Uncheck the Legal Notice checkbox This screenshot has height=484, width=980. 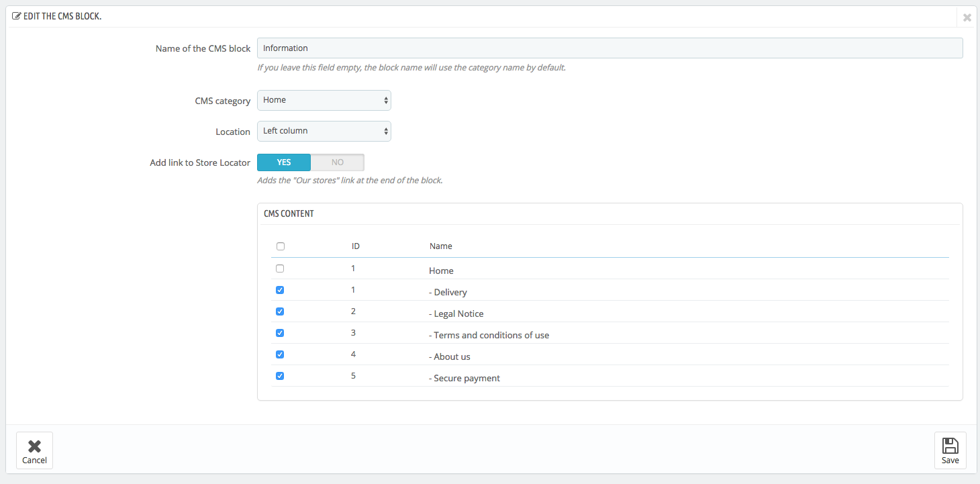pos(280,311)
